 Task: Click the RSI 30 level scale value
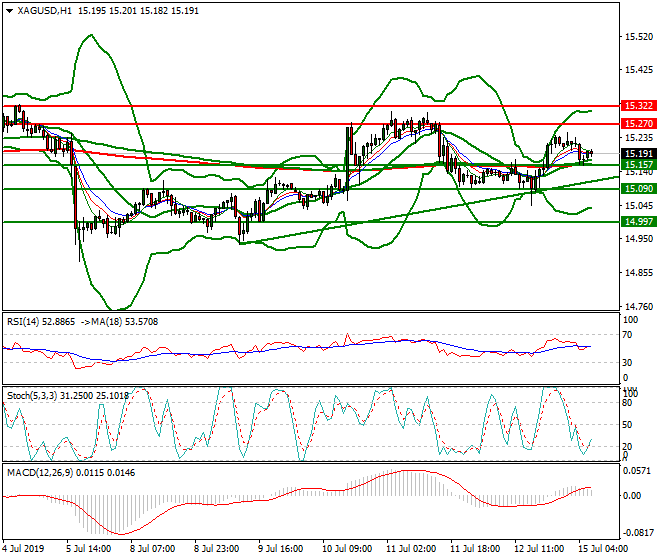(x=627, y=363)
